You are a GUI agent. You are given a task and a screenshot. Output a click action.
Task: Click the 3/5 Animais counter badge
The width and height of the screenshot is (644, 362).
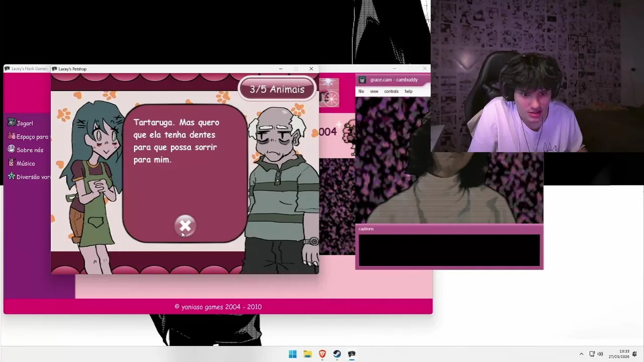(277, 89)
